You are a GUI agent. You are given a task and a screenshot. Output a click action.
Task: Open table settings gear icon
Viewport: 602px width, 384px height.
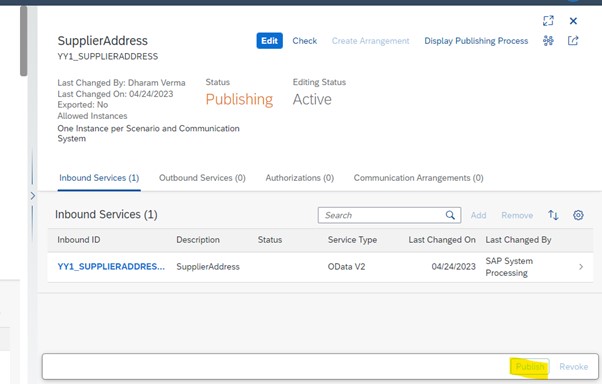[x=578, y=215]
